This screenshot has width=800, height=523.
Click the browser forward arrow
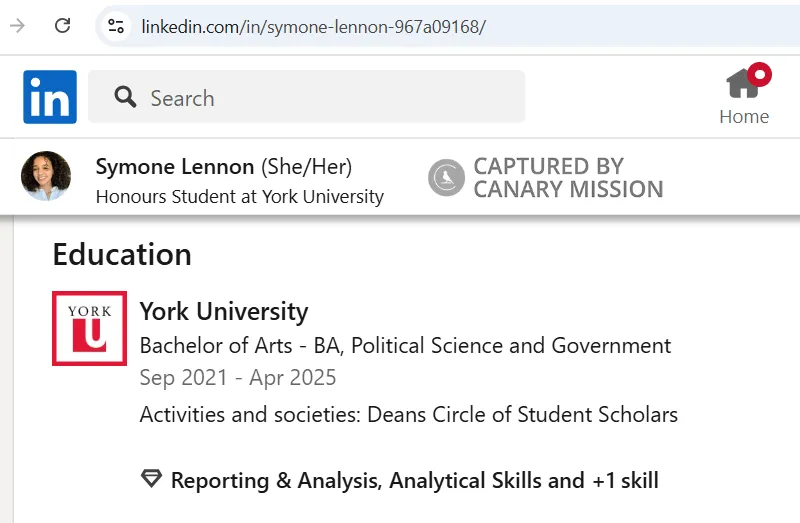(17, 26)
